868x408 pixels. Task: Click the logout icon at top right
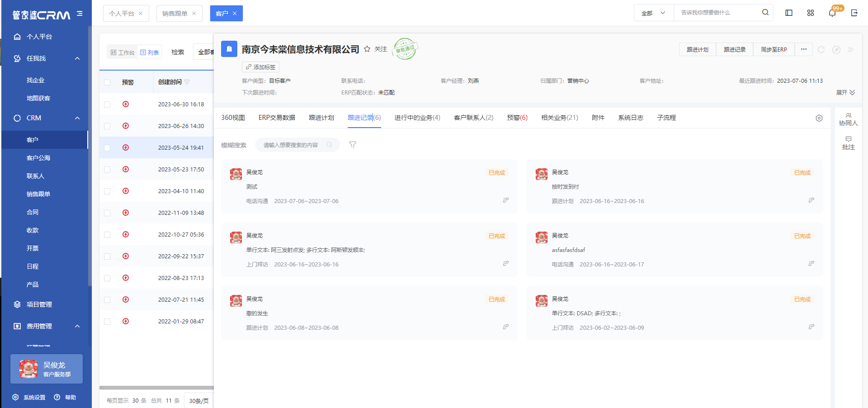pos(854,13)
